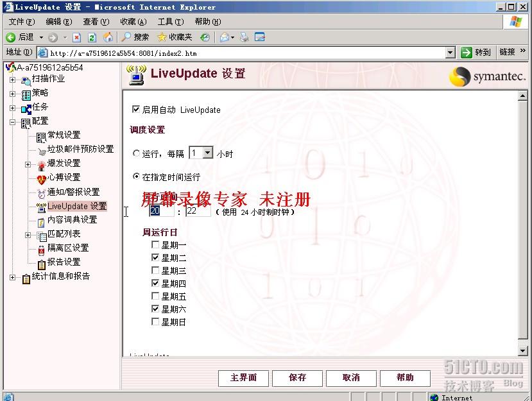Click the Print toolbar icon

(x=244, y=37)
